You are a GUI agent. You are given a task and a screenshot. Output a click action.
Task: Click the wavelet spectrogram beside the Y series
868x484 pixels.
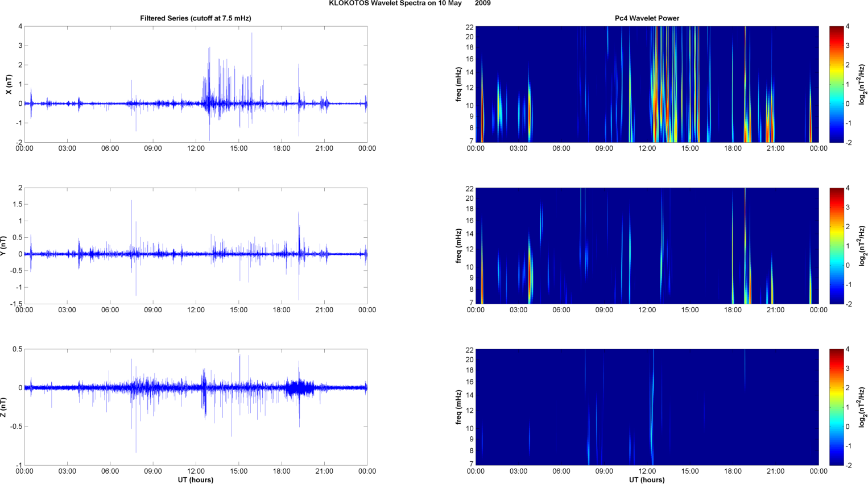point(647,246)
